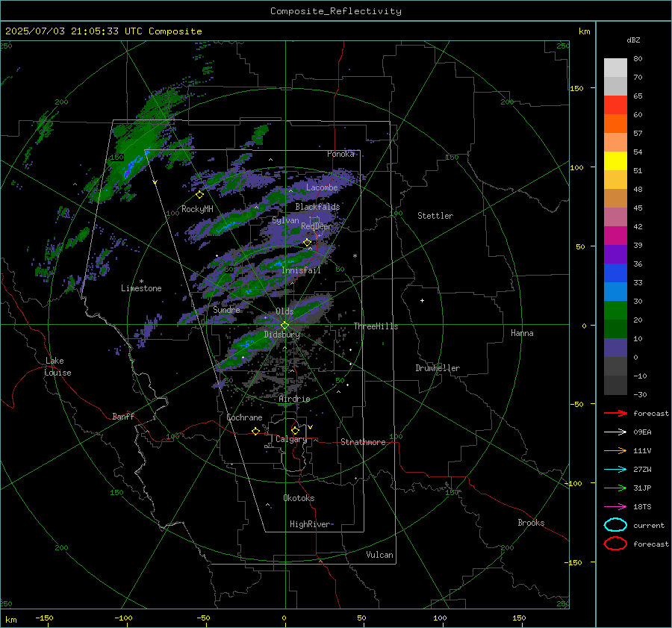This screenshot has width=672, height=628.
Task: Click the Banff label
Action: [x=123, y=416]
